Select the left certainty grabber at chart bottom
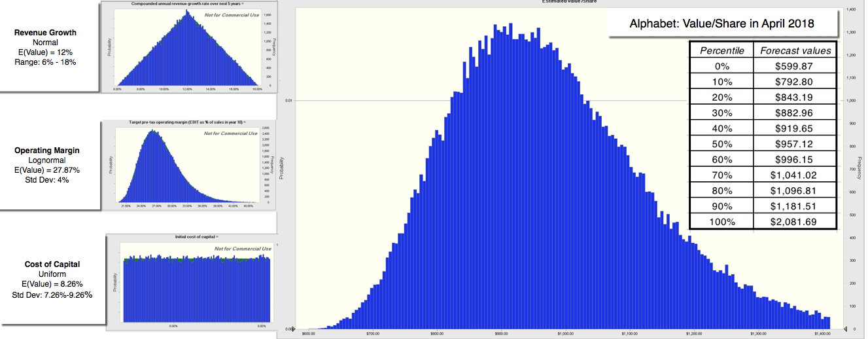This screenshot has height=339, width=868. pos(293,329)
